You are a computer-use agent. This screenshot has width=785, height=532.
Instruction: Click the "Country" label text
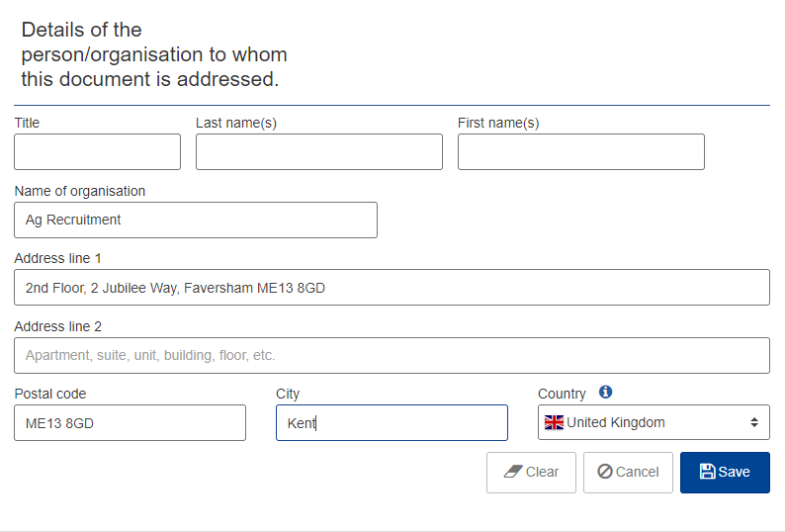pos(562,394)
